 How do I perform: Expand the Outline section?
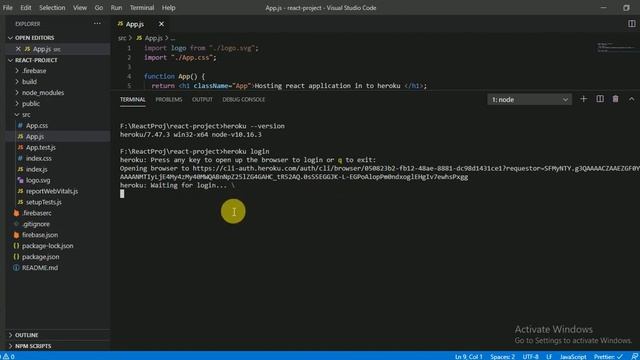point(27,335)
